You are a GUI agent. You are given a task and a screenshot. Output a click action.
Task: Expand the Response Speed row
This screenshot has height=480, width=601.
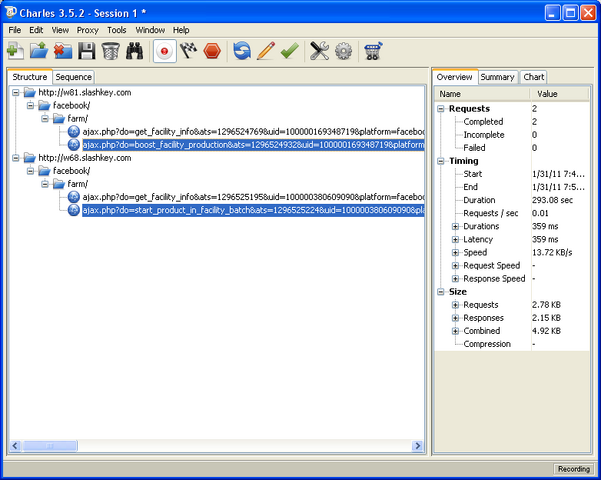(x=455, y=279)
